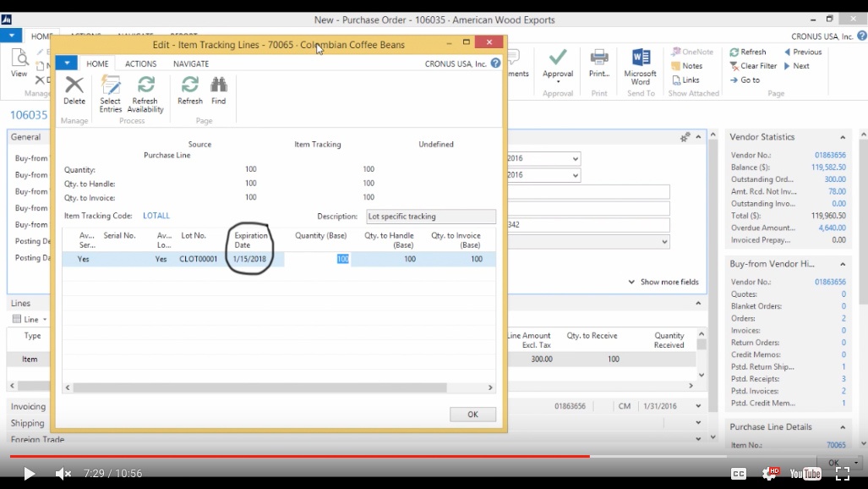Click Qty. to Receive value 100 in Lines
This screenshot has height=489, width=868.
pos(614,359)
